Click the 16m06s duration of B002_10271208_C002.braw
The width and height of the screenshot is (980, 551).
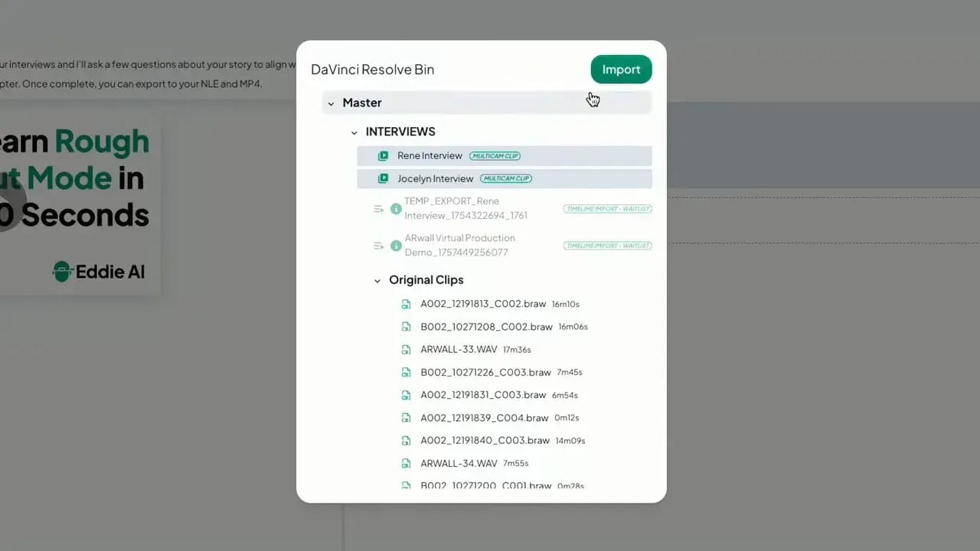coord(573,328)
